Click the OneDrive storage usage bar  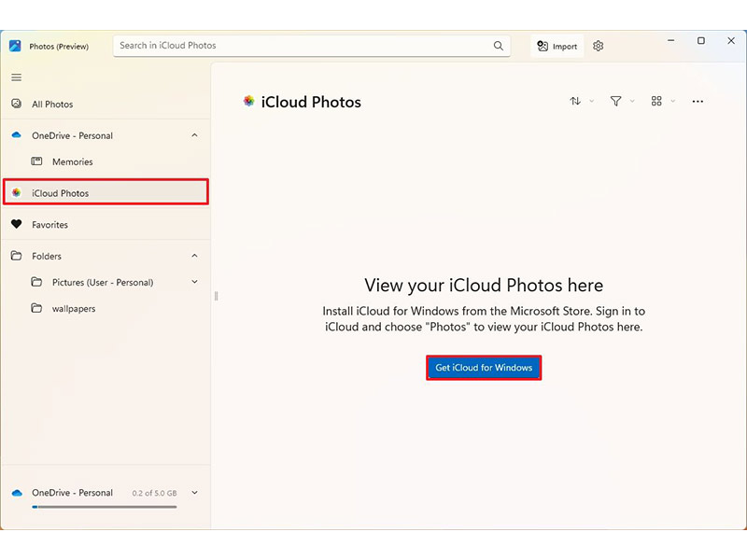pos(105,507)
